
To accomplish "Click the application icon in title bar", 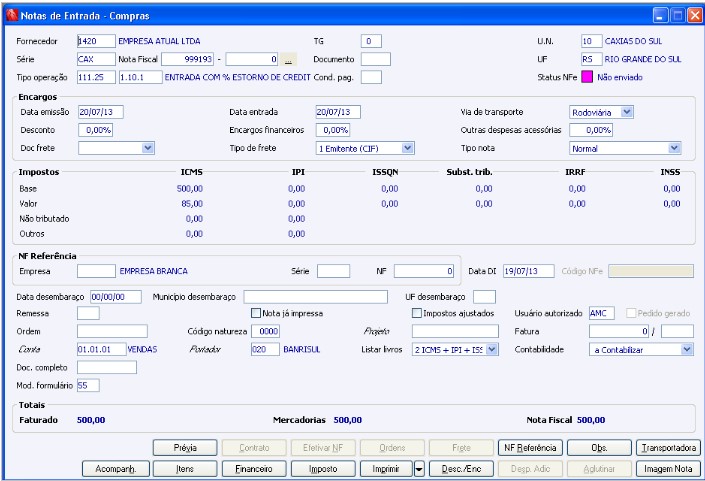I will [x=12, y=15].
